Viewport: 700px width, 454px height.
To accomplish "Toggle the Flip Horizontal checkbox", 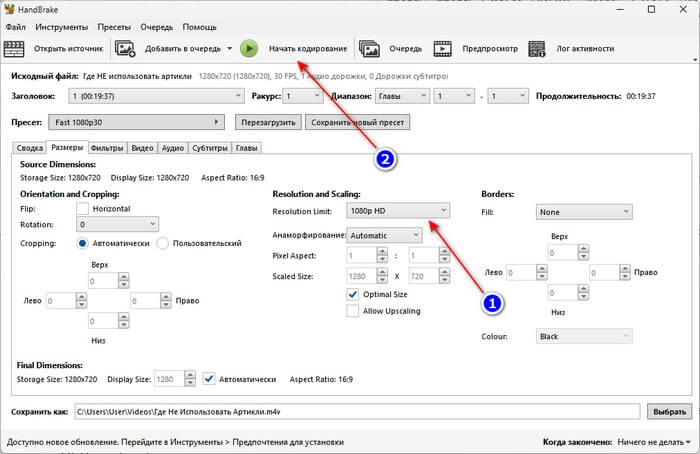I will coord(82,208).
